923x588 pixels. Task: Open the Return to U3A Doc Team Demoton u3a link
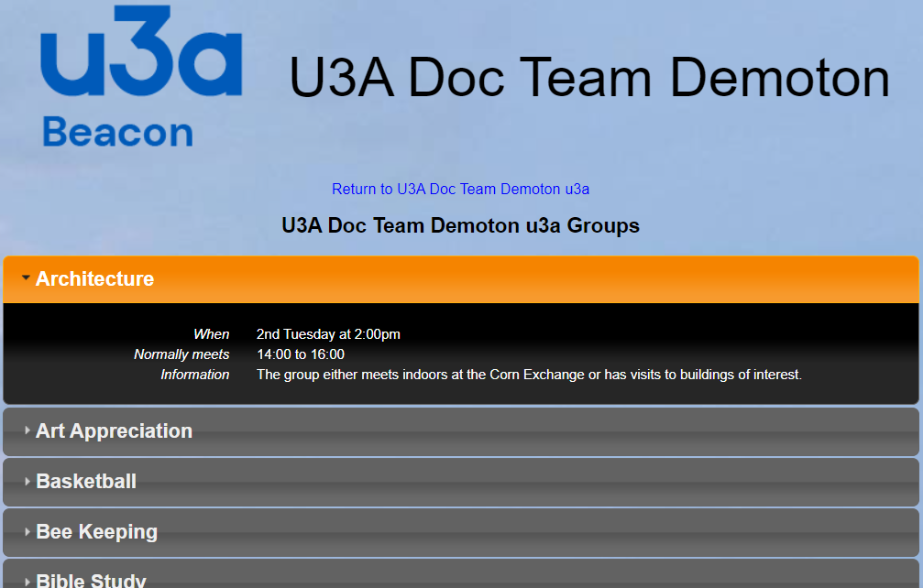pos(460,190)
